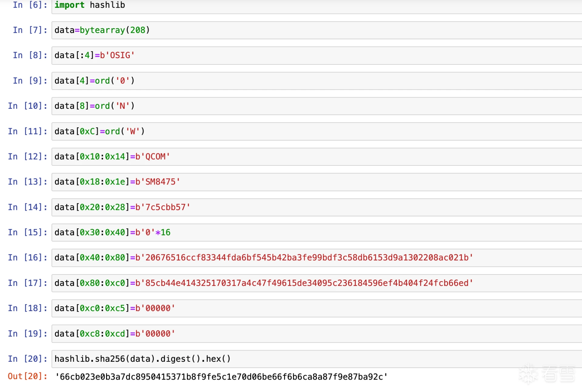582x392 pixels.
Task: Select the data[0xc8:0xcd] cell
Action: [317, 334]
